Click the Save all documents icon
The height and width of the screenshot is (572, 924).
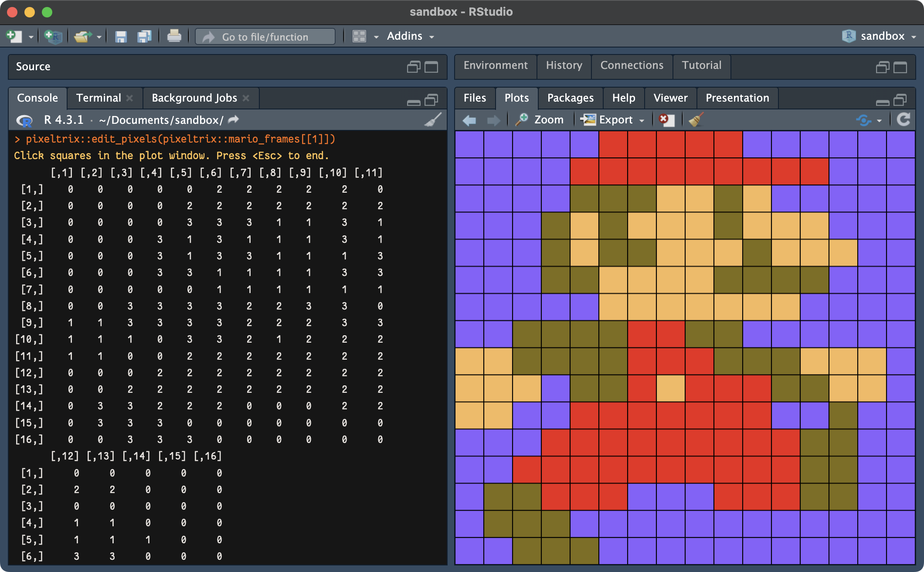point(144,36)
